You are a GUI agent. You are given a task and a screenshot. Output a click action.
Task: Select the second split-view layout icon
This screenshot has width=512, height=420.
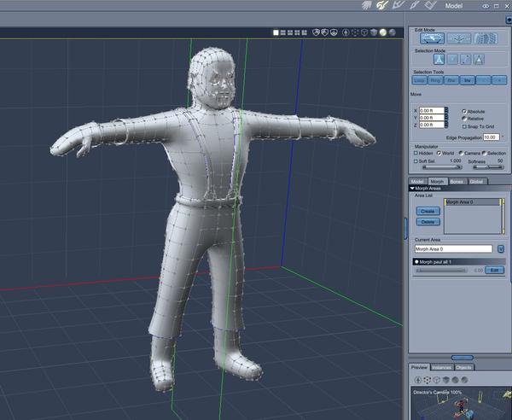click(x=283, y=32)
